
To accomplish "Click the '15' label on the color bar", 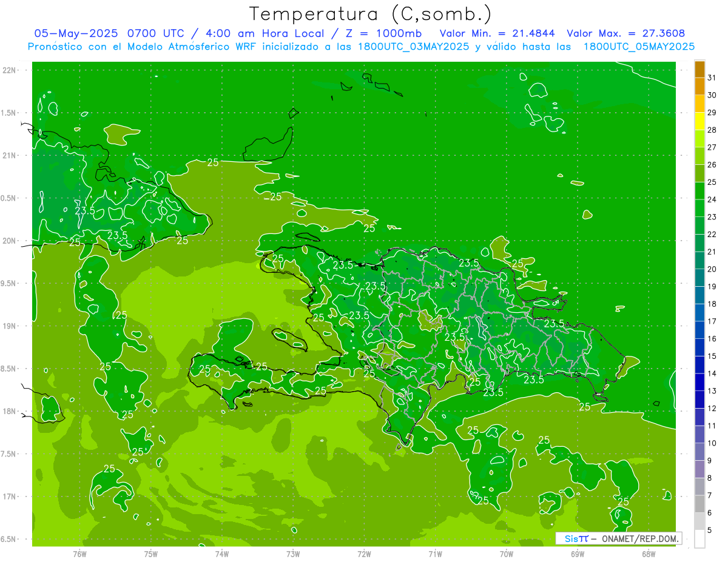I will [712, 356].
